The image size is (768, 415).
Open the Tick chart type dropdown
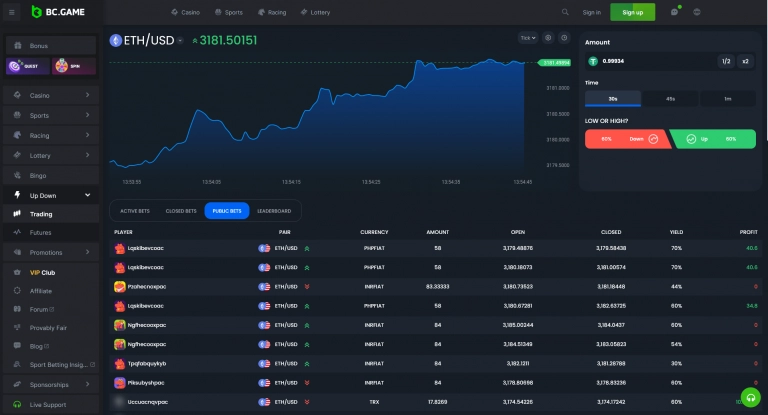528,38
